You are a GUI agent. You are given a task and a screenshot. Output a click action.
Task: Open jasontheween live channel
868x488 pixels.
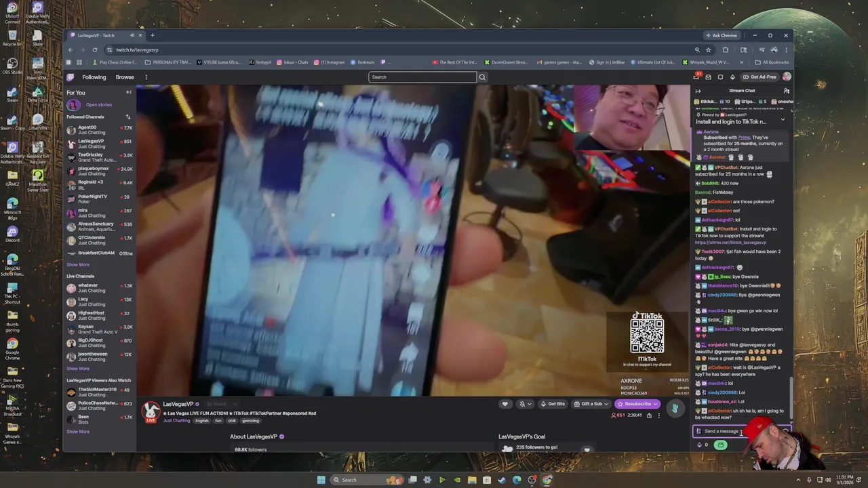coord(99,357)
